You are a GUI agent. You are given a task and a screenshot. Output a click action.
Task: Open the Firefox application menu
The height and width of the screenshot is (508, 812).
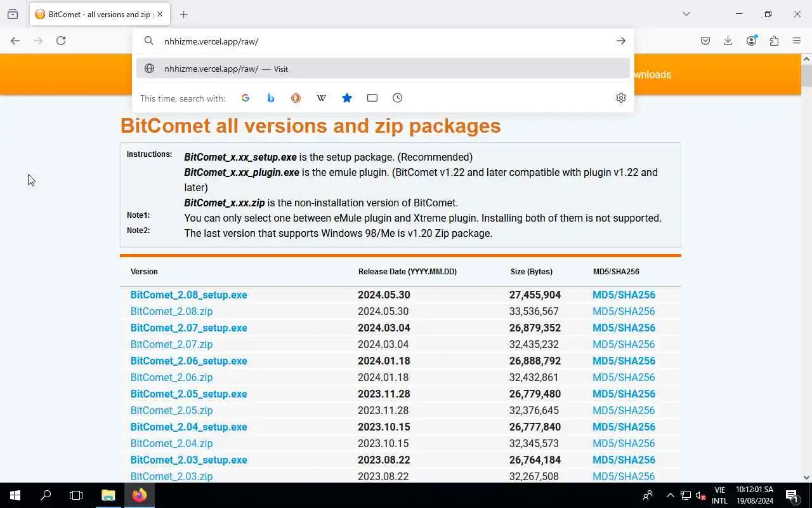797,41
